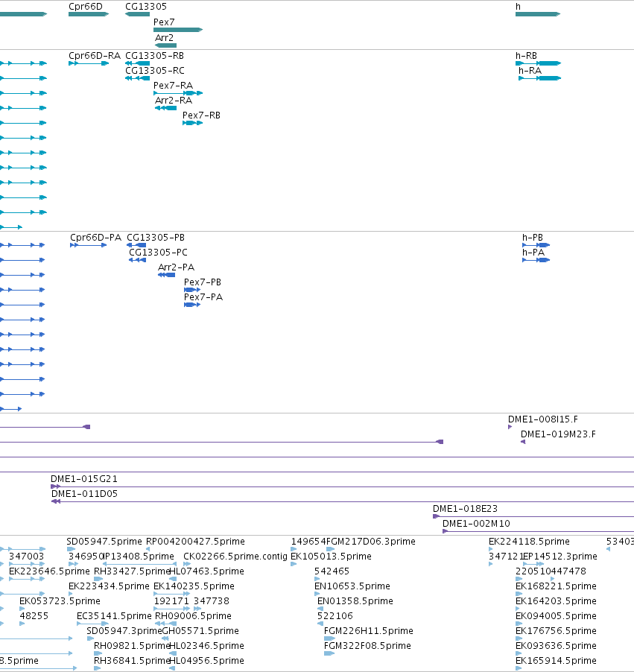Select the CG13305 gene label
Viewport: 634px width, 672px height.
pos(146,7)
